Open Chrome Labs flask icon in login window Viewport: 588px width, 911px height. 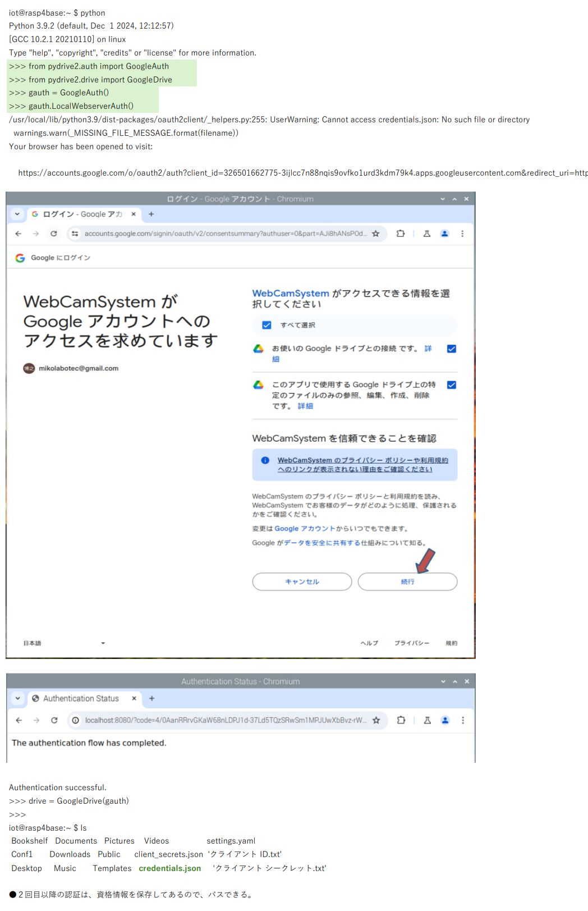pos(427,234)
